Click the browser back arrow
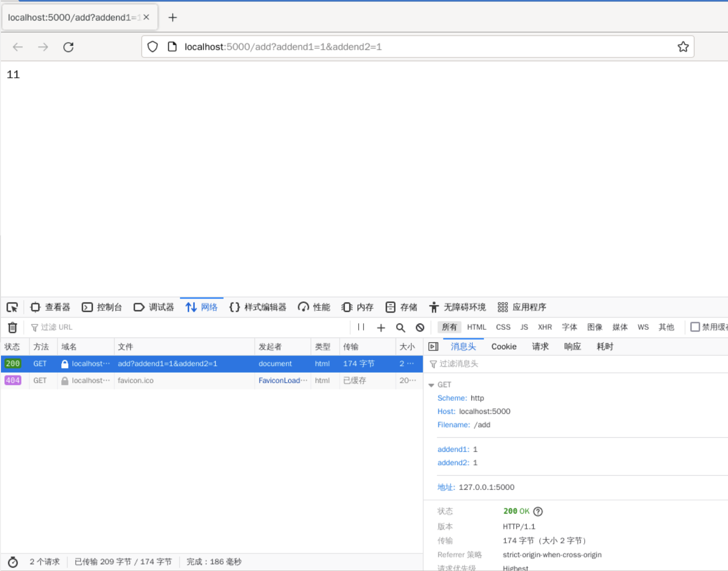Image resolution: width=728 pixels, height=571 pixels. point(18,47)
